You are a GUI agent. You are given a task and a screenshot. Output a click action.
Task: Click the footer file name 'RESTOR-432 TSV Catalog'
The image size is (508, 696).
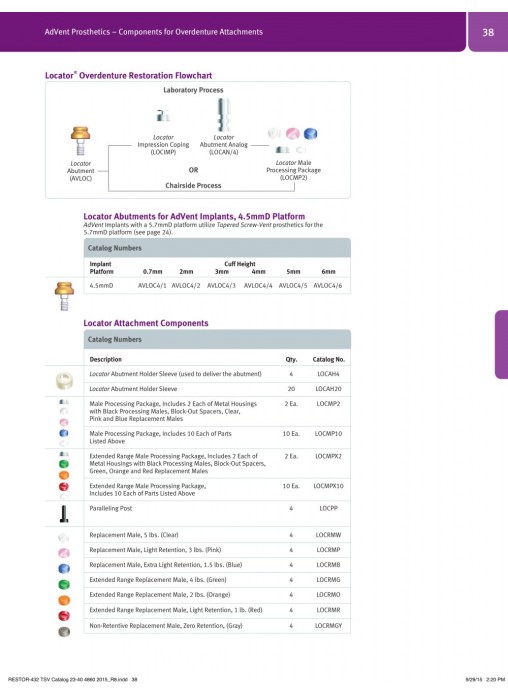(x=72, y=680)
